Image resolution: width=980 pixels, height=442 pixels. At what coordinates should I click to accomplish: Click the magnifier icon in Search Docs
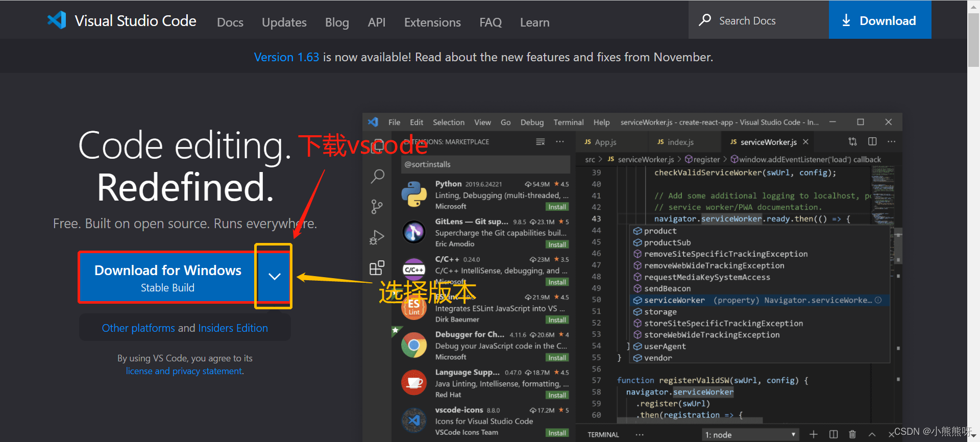705,20
